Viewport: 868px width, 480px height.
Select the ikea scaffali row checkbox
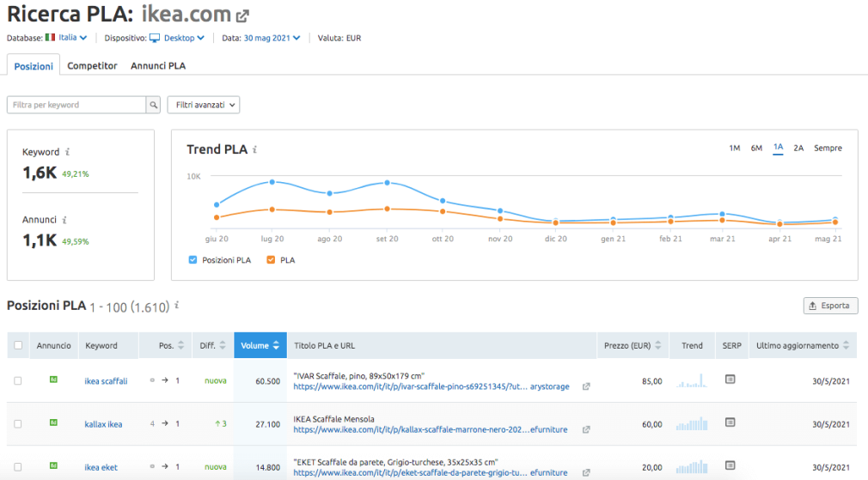tap(18, 381)
